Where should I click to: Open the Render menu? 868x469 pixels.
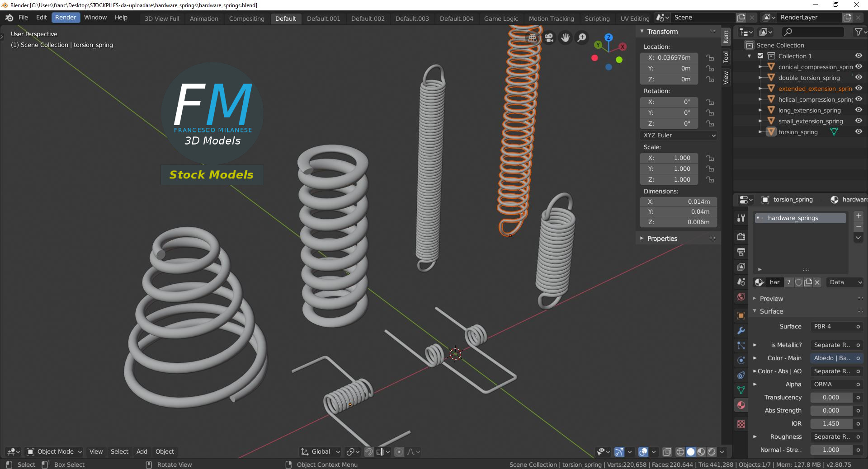[x=66, y=17]
